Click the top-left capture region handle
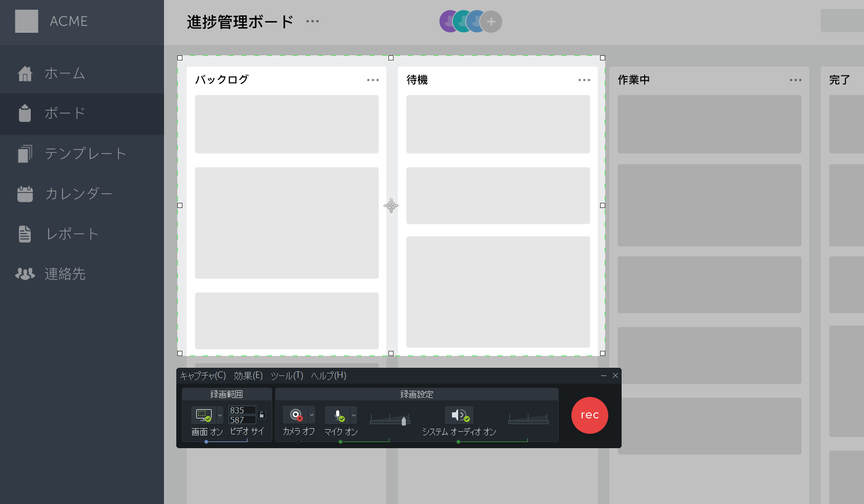The height and width of the screenshot is (504, 864). [x=180, y=58]
